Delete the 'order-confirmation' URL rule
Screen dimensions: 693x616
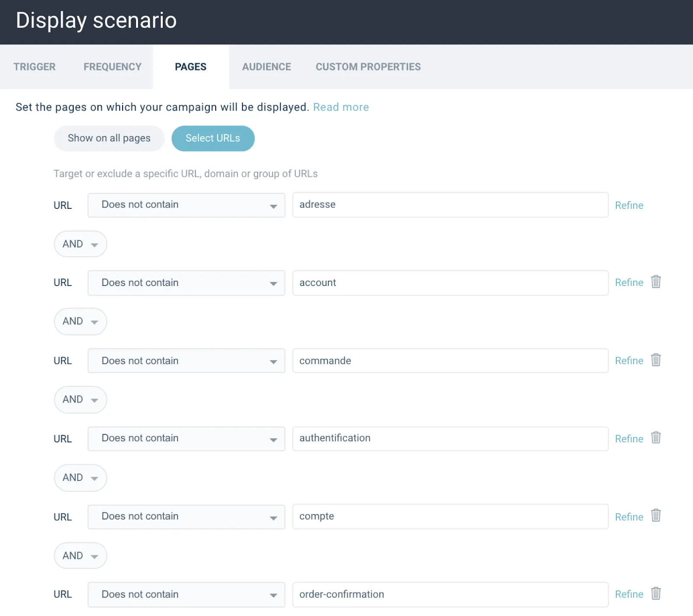coord(656,593)
